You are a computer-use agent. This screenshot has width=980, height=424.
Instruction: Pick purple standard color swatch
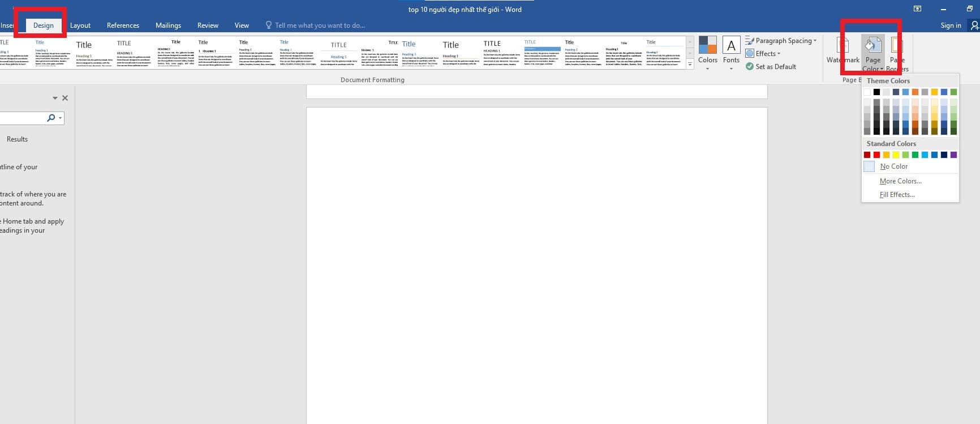(x=953, y=155)
